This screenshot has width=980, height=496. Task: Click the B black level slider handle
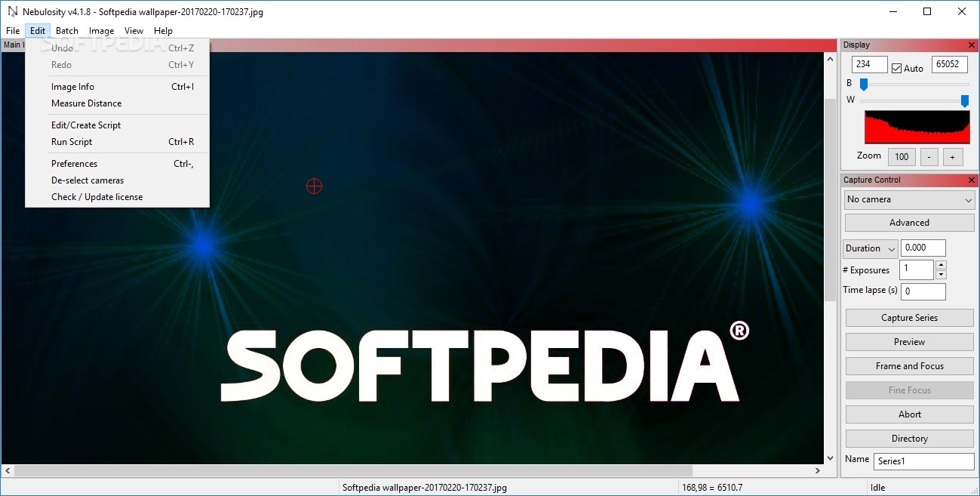coord(864,84)
